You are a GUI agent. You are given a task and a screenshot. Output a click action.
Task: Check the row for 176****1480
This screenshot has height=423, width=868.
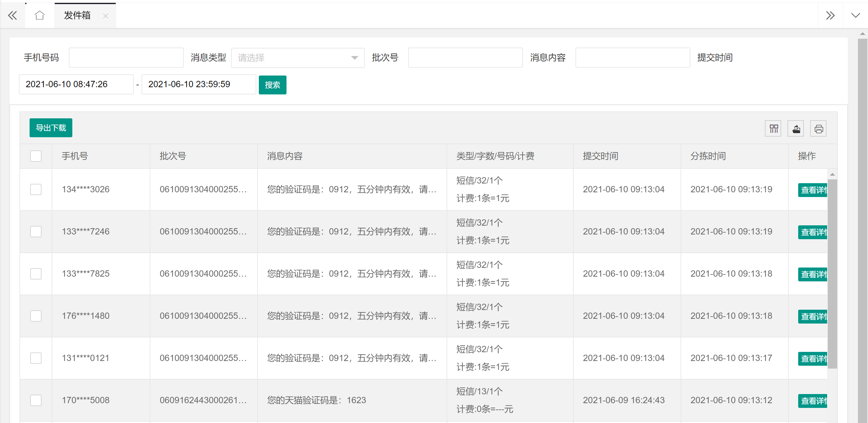(x=36, y=316)
